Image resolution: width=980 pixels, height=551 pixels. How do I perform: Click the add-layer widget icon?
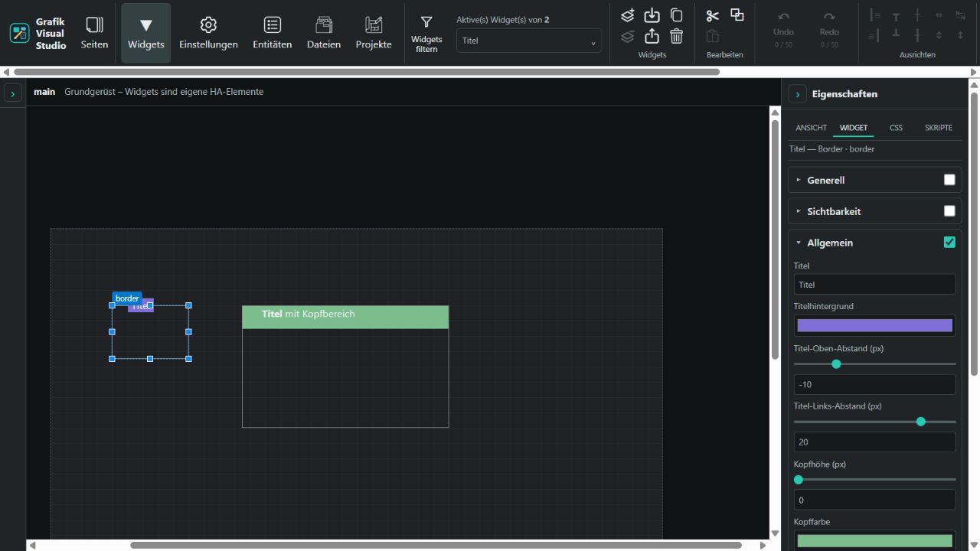pyautogui.click(x=627, y=15)
